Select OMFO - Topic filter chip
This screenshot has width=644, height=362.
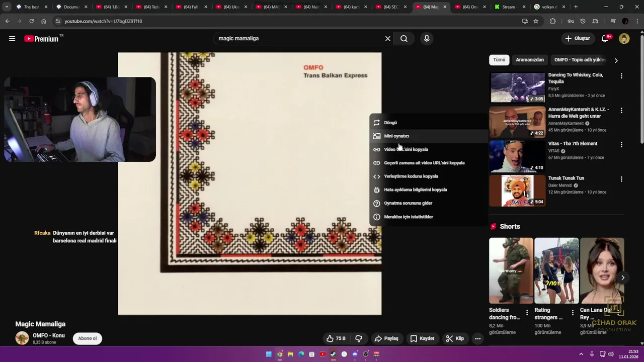[580, 60]
